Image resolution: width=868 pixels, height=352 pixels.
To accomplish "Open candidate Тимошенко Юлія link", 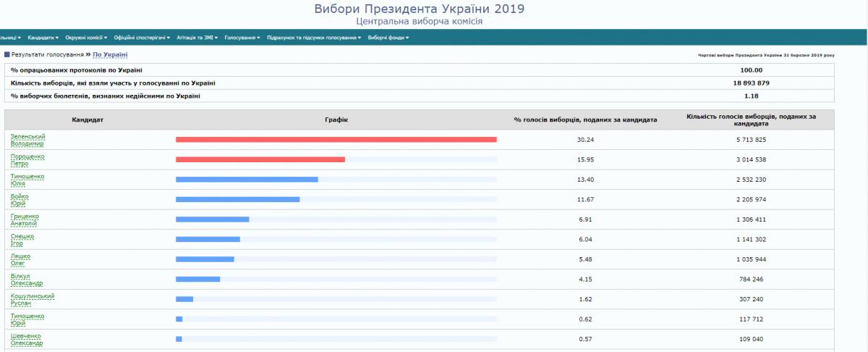I will (x=27, y=180).
